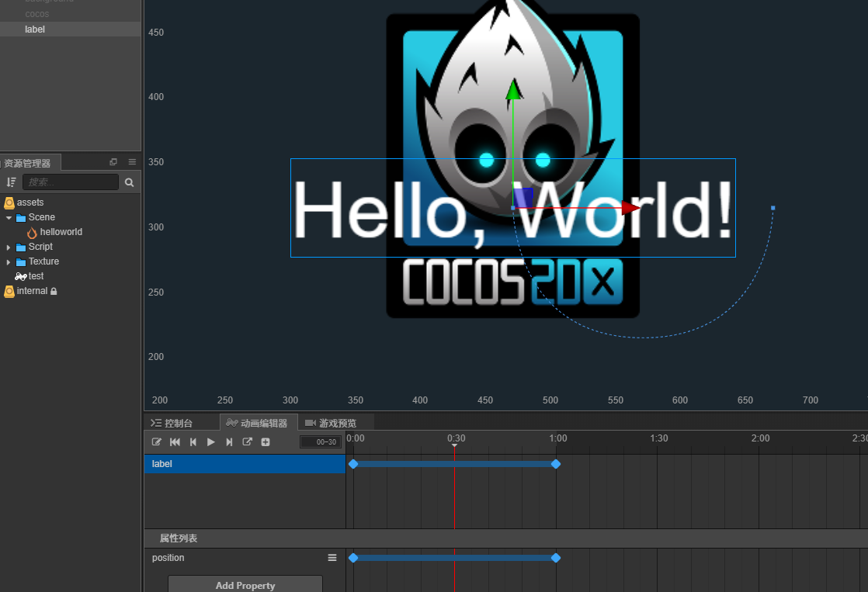The width and height of the screenshot is (868, 592).
Task: Select the 动画编辑器 animation editor tab
Action: pyautogui.click(x=257, y=424)
